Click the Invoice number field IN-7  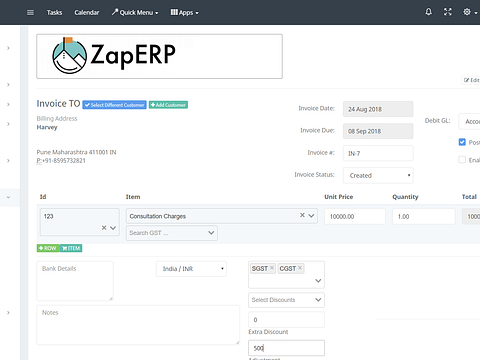(x=378, y=153)
